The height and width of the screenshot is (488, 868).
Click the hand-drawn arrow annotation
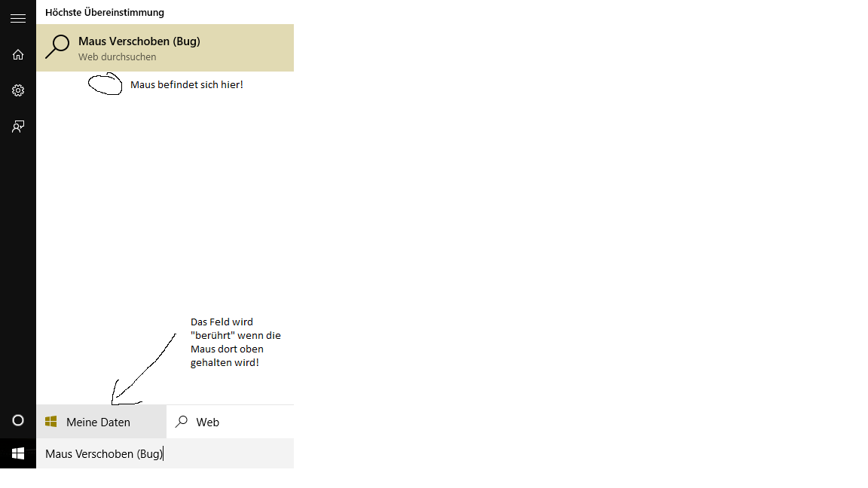point(143,370)
